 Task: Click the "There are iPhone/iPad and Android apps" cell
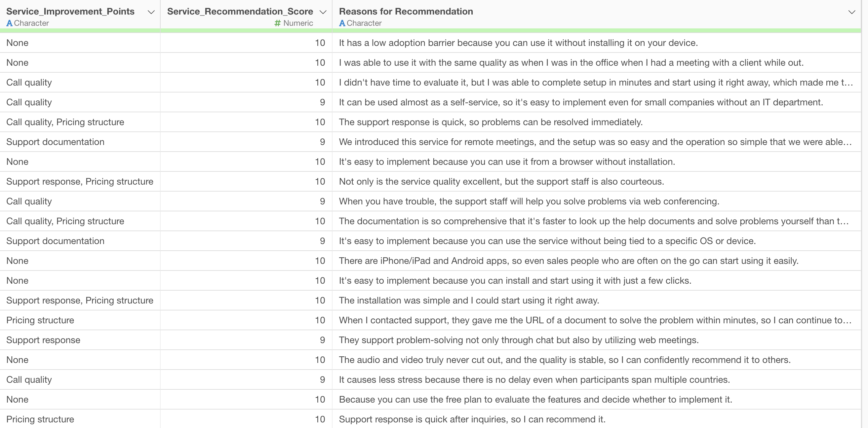coord(569,261)
